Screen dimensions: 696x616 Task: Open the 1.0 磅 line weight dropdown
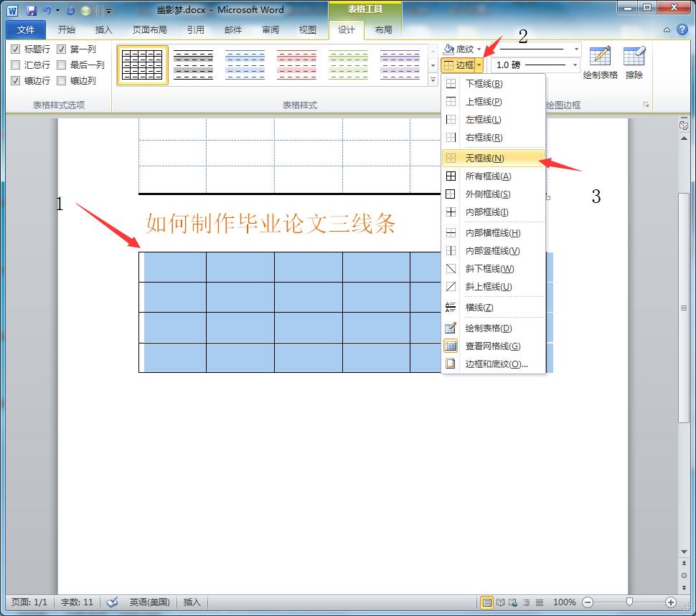pyautogui.click(x=575, y=65)
